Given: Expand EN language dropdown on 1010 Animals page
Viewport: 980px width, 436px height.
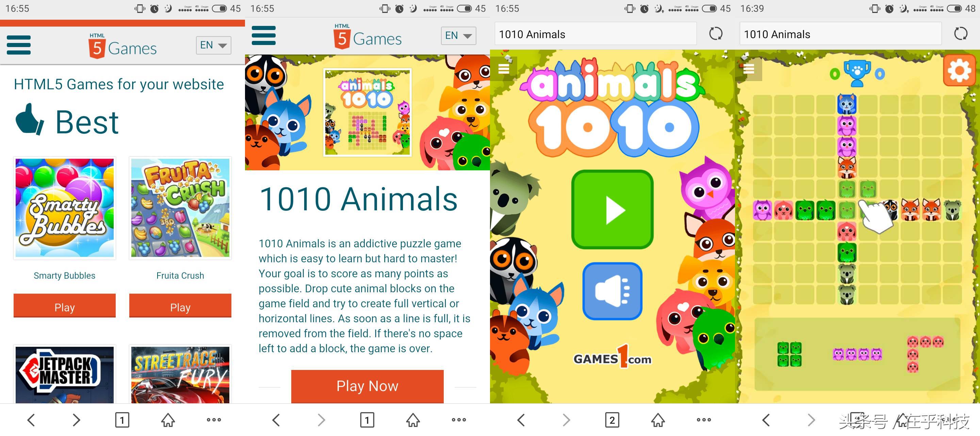Looking at the screenshot, I should 458,35.
